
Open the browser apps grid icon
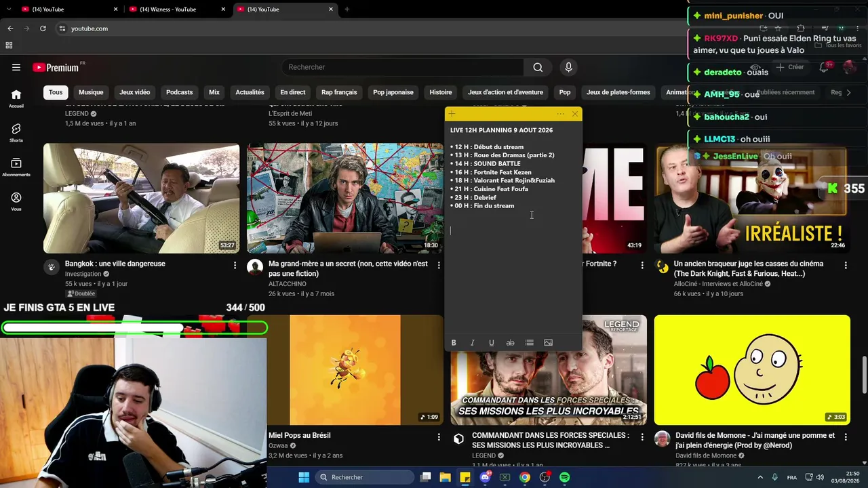[9, 45]
